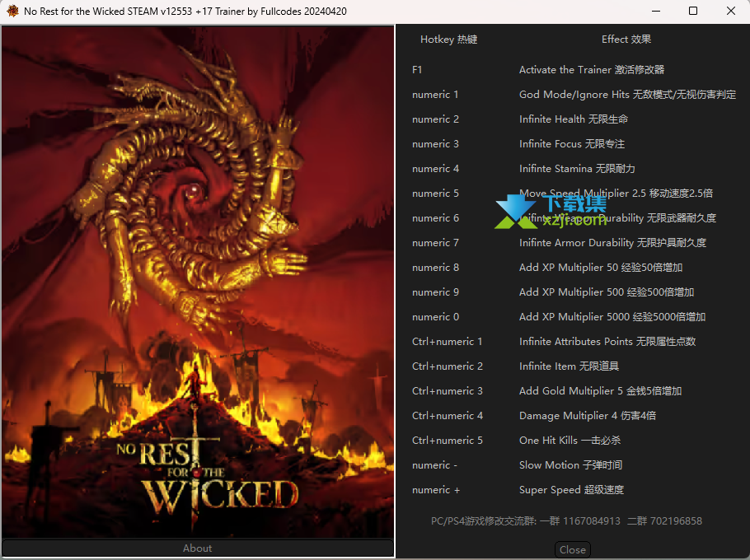Click the 'Effect' column header
This screenshot has width=750, height=560.
point(626,40)
